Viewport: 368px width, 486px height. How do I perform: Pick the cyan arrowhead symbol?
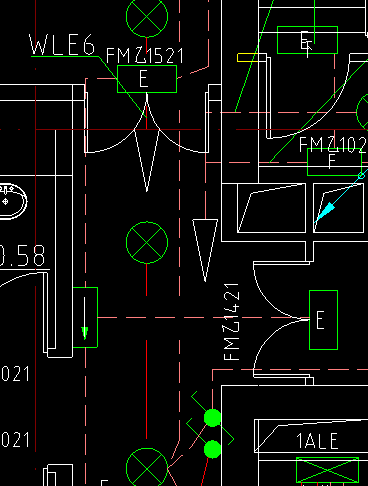coord(325,212)
